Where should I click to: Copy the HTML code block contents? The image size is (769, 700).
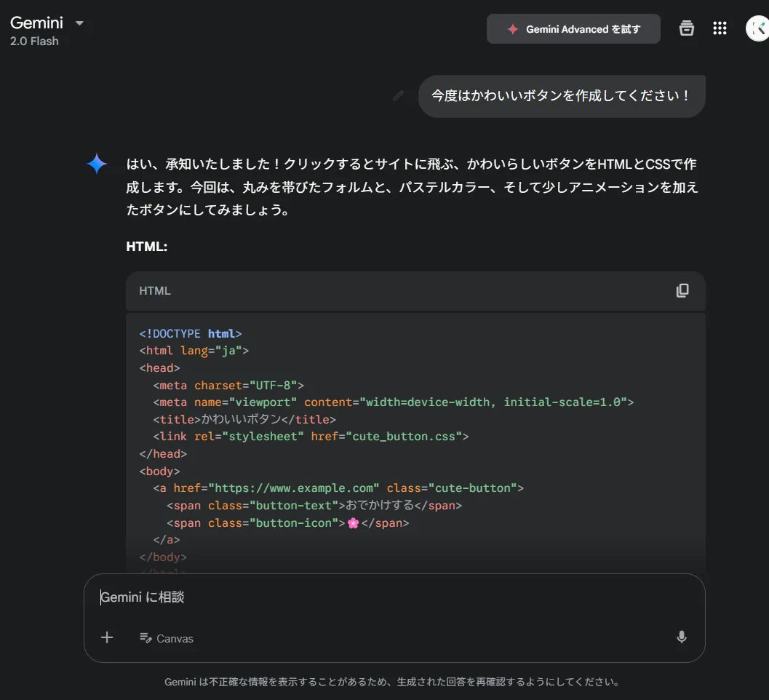[x=682, y=290]
